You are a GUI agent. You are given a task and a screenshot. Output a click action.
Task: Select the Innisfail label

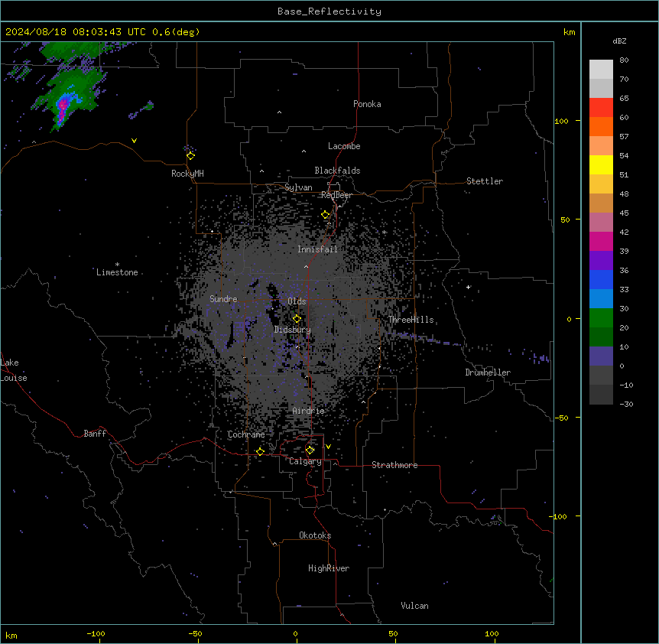click(x=317, y=249)
